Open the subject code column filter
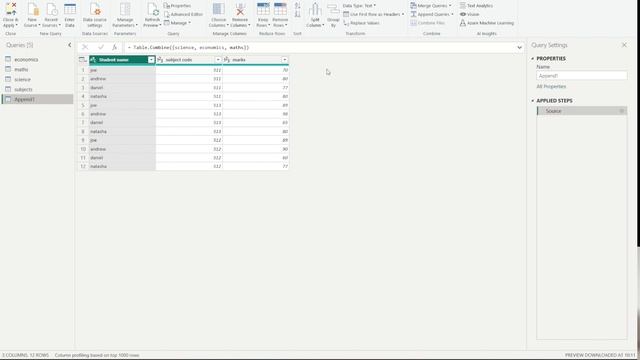 (218, 60)
